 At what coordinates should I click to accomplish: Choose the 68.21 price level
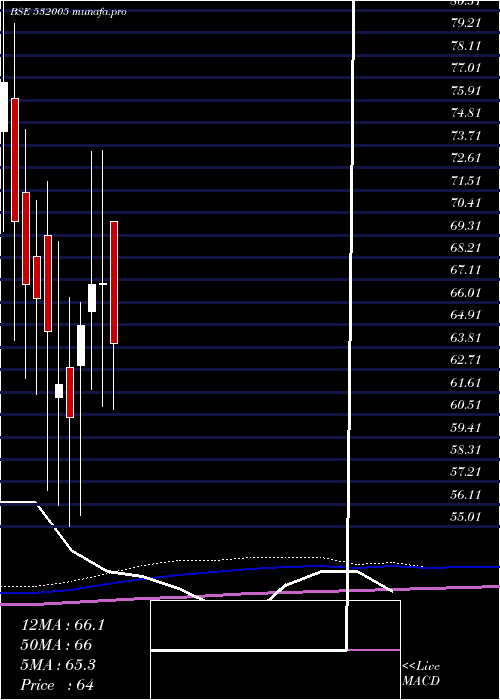[466, 247]
